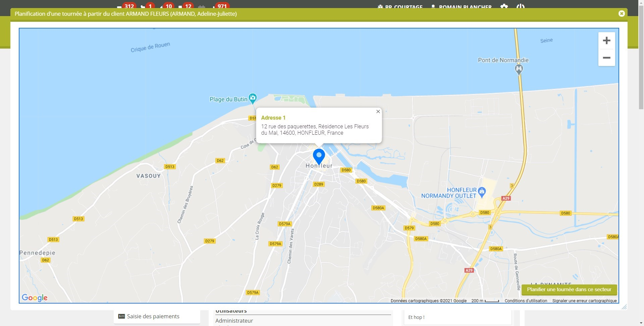Click Planifier une tournée dans ce secteur
Image resolution: width=644 pixels, height=326 pixels.
click(x=569, y=289)
